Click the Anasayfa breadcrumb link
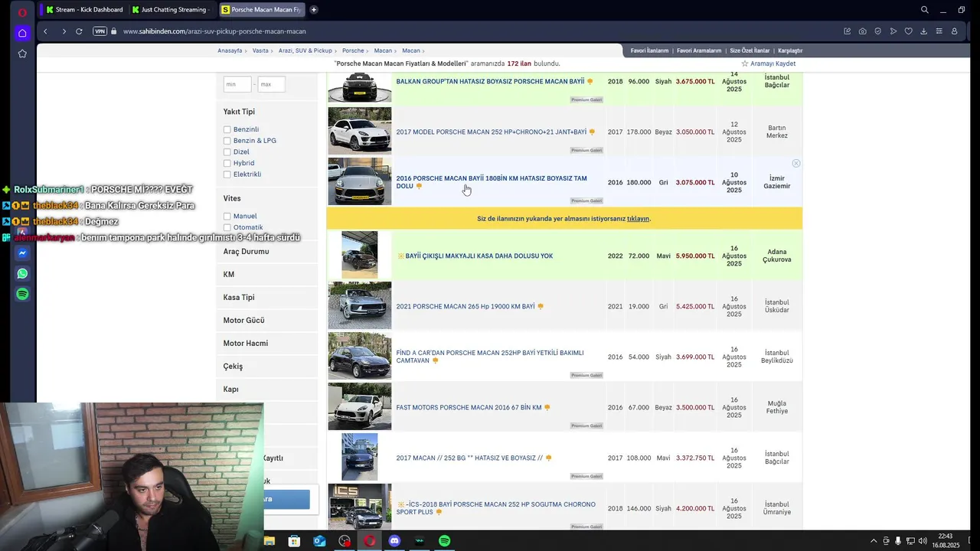 (x=230, y=51)
